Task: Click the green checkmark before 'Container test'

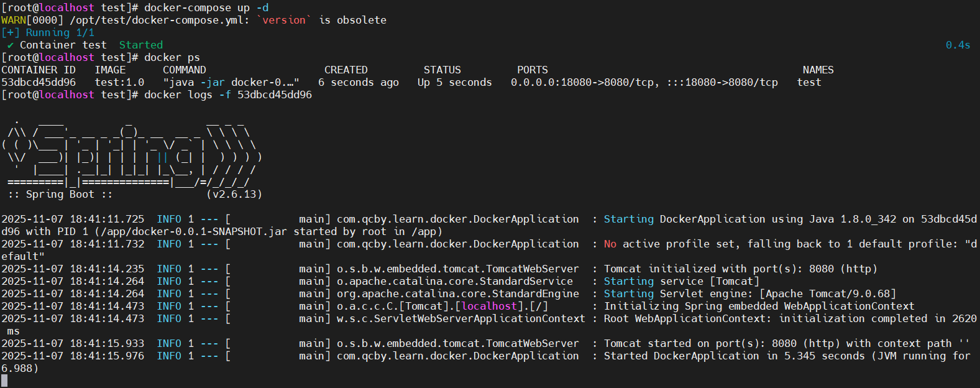Action: (11, 45)
